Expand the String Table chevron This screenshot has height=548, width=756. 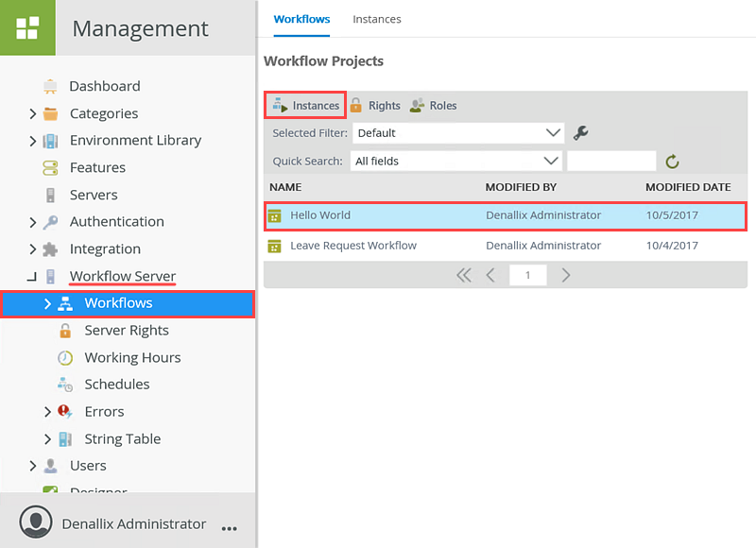pos(47,439)
